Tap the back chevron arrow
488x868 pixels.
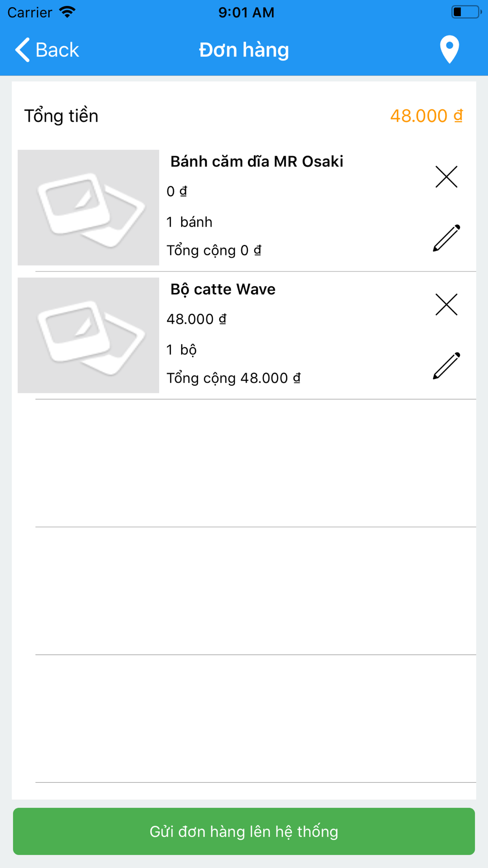point(22,50)
